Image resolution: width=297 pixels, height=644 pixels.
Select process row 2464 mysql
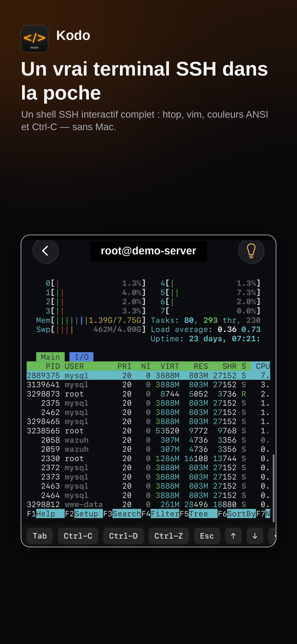pos(148,495)
